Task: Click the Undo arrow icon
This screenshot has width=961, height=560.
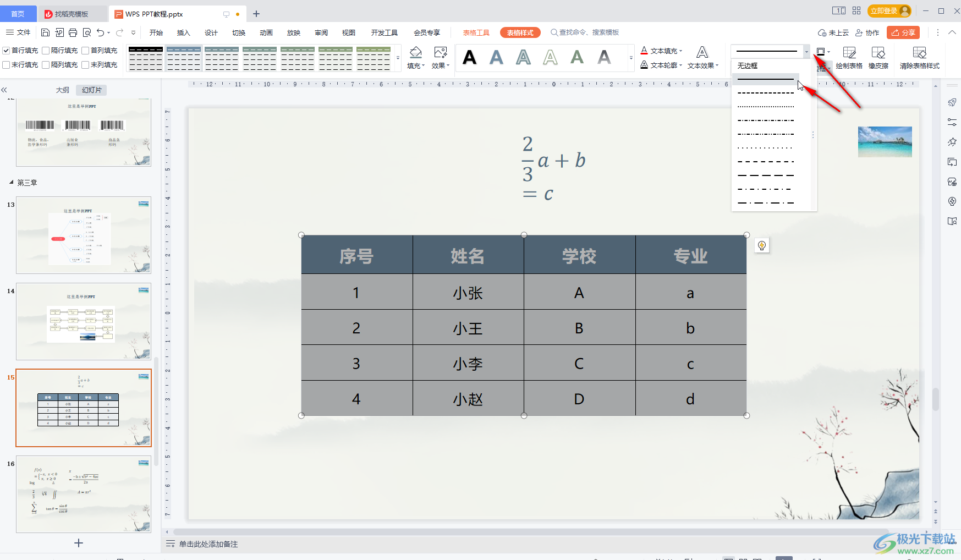Action: 100,32
